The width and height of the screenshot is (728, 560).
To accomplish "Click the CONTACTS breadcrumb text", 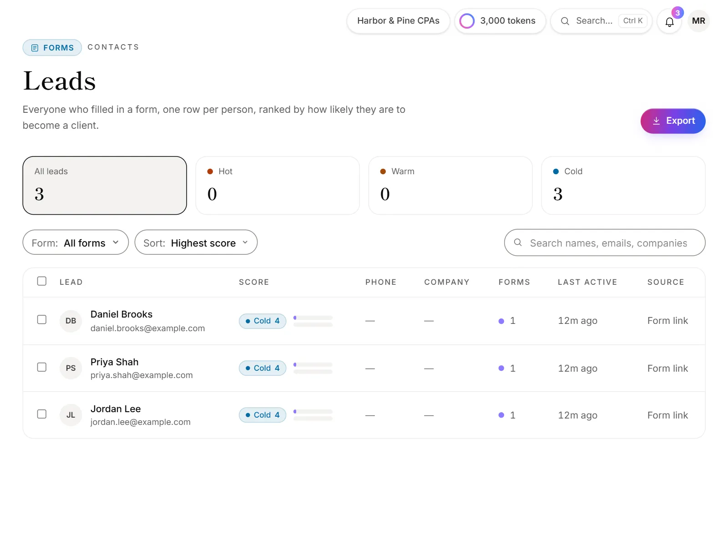I will (x=113, y=47).
